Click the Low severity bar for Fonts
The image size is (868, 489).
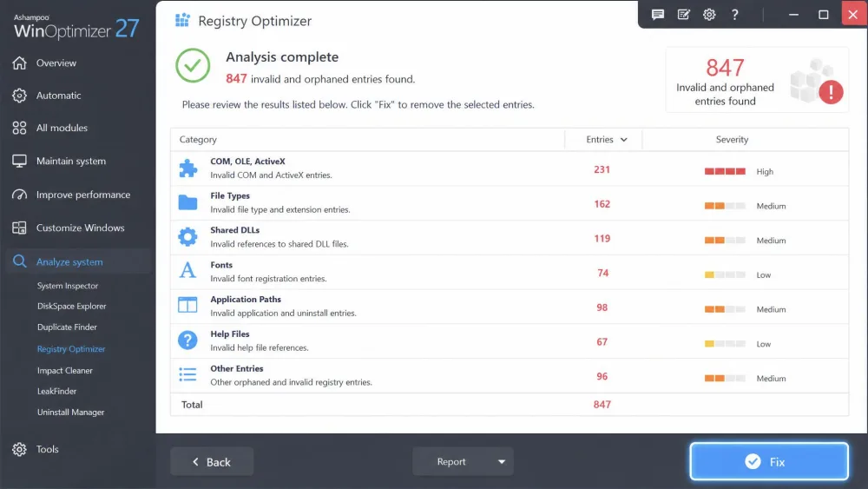(x=725, y=274)
